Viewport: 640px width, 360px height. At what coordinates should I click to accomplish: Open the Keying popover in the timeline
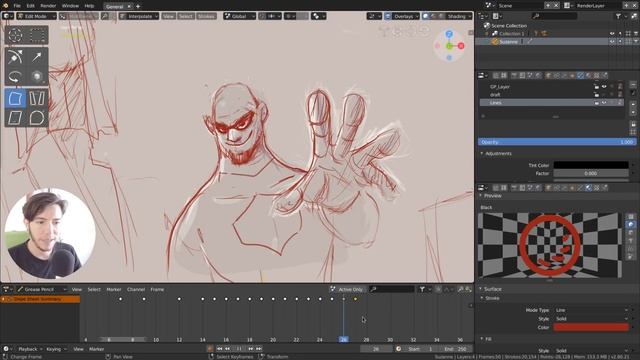56,349
